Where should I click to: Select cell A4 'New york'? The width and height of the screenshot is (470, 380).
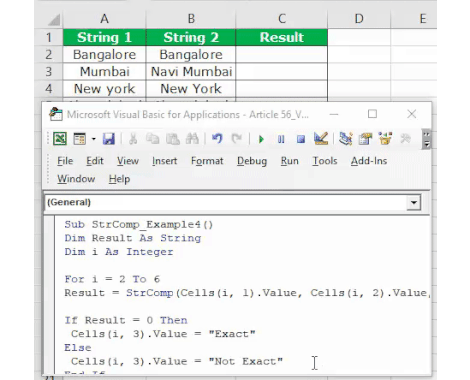pos(104,89)
